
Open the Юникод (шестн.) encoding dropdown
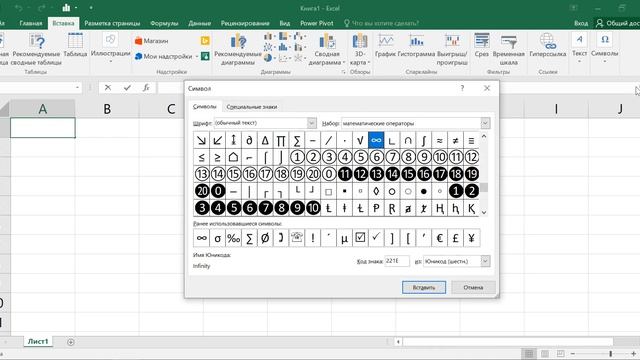coord(485,261)
